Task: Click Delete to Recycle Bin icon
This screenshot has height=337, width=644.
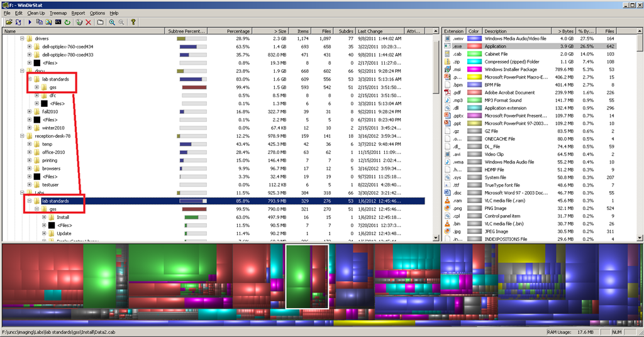Action: (79, 22)
